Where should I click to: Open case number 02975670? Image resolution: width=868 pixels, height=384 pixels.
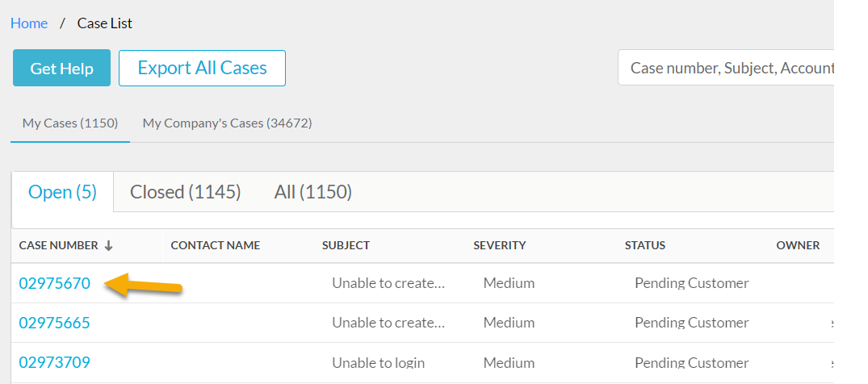click(x=55, y=283)
